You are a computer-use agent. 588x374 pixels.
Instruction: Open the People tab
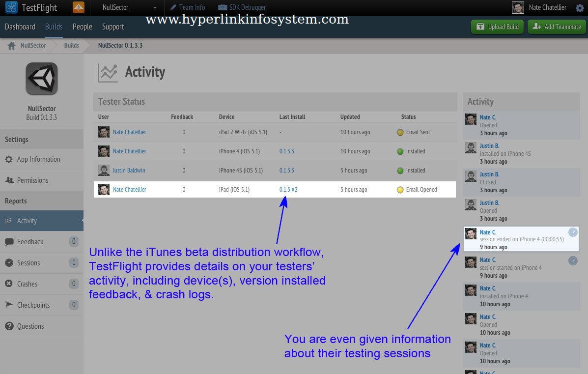pyautogui.click(x=82, y=27)
